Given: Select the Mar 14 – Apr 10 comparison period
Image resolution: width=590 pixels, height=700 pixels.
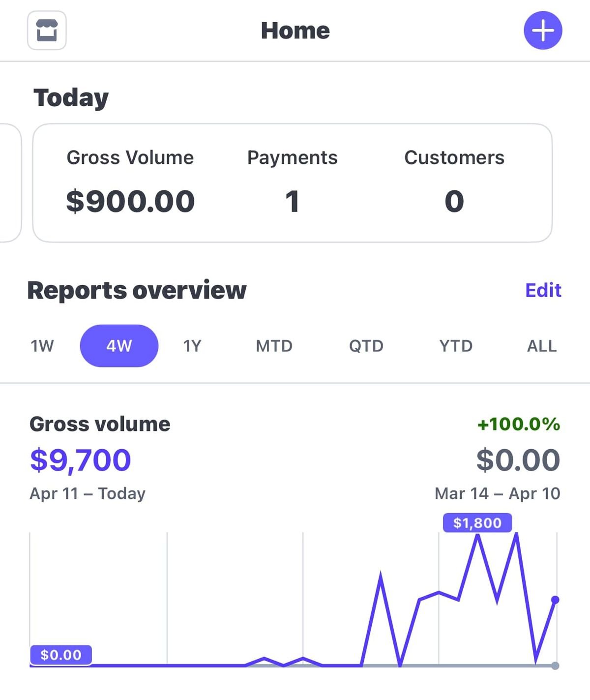Looking at the screenshot, I should (x=497, y=493).
